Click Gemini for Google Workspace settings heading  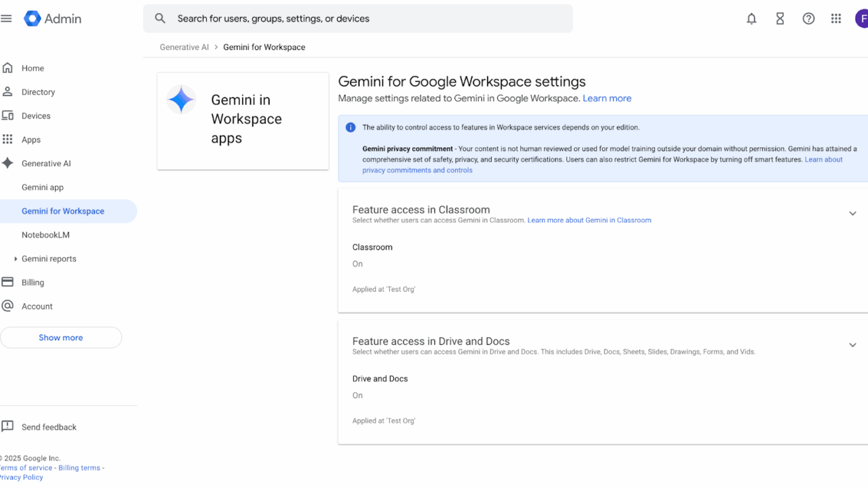tap(462, 81)
